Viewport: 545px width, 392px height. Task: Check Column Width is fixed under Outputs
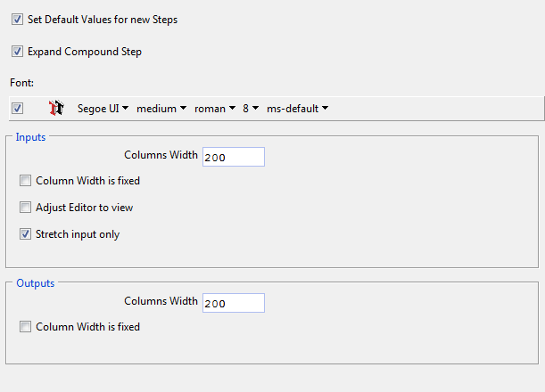coord(26,327)
